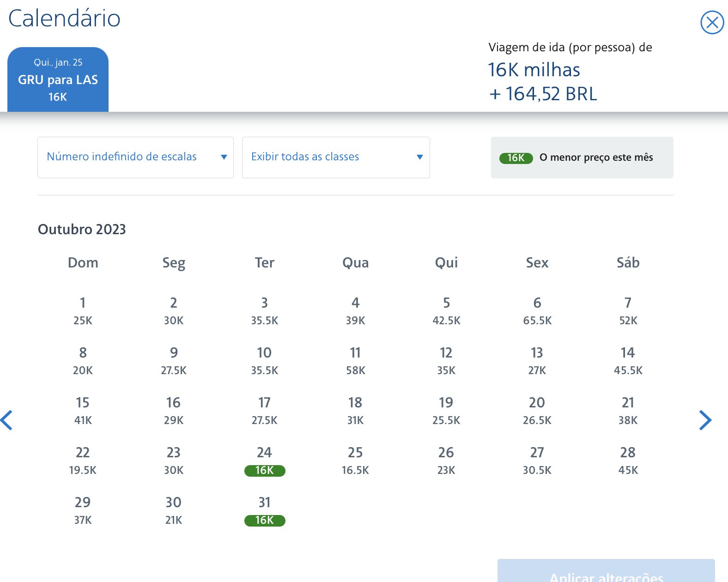Screen dimensions: 728x582
Task: Select the GRU para LAS flight tab
Action: point(58,79)
